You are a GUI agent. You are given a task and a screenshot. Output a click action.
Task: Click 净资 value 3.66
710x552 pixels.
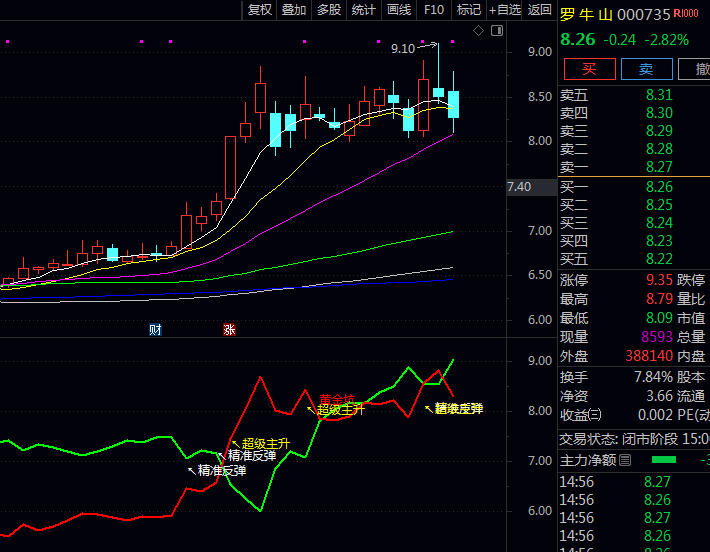(x=659, y=396)
